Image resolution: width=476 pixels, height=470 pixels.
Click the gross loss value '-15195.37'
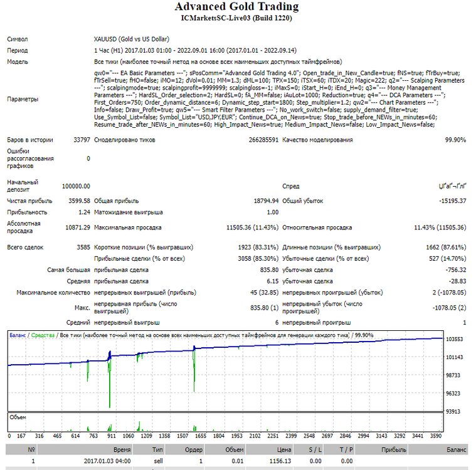(x=452, y=201)
